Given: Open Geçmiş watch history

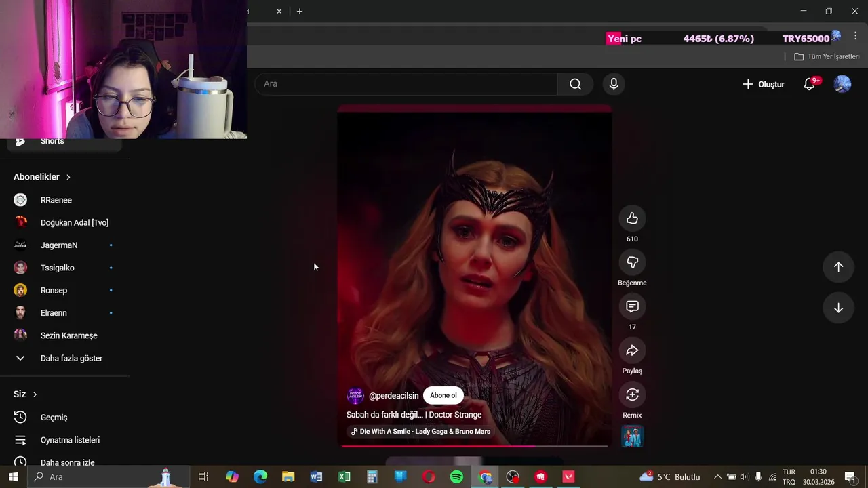Looking at the screenshot, I should [x=64, y=418].
